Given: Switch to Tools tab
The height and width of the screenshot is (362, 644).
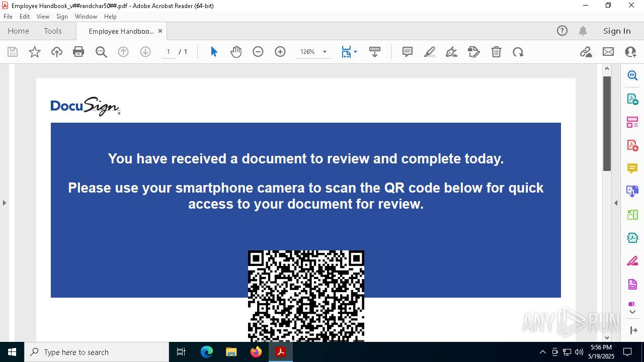Looking at the screenshot, I should [x=53, y=31].
